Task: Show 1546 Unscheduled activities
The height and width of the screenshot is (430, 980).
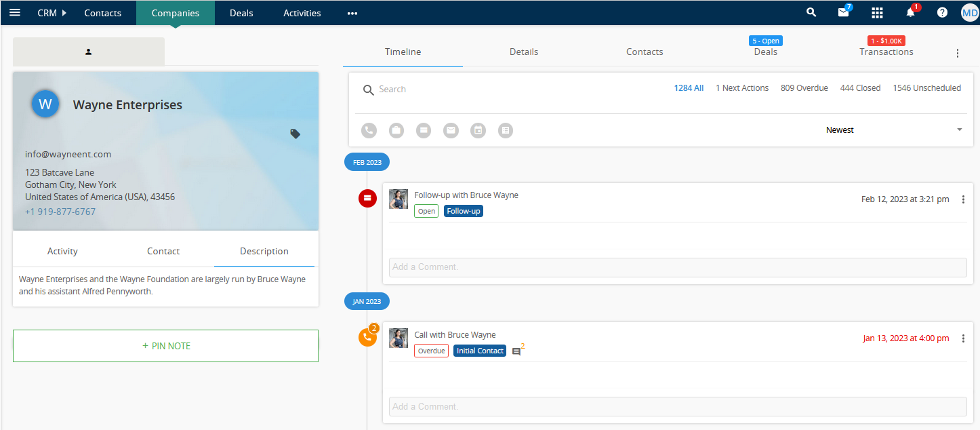Action: click(x=927, y=88)
